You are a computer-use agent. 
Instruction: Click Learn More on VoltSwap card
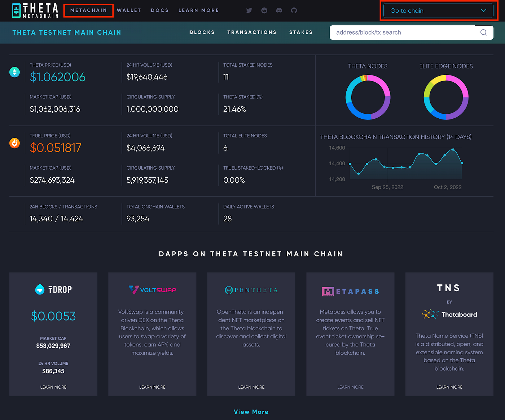152,387
